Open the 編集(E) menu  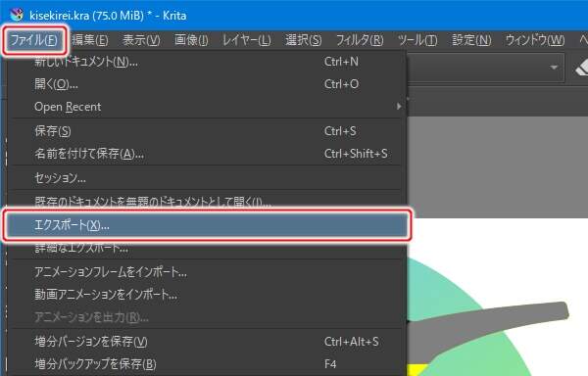[90, 40]
